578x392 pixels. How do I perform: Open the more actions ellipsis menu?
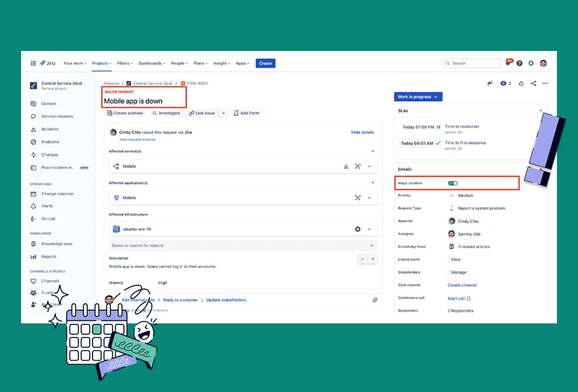click(x=545, y=83)
